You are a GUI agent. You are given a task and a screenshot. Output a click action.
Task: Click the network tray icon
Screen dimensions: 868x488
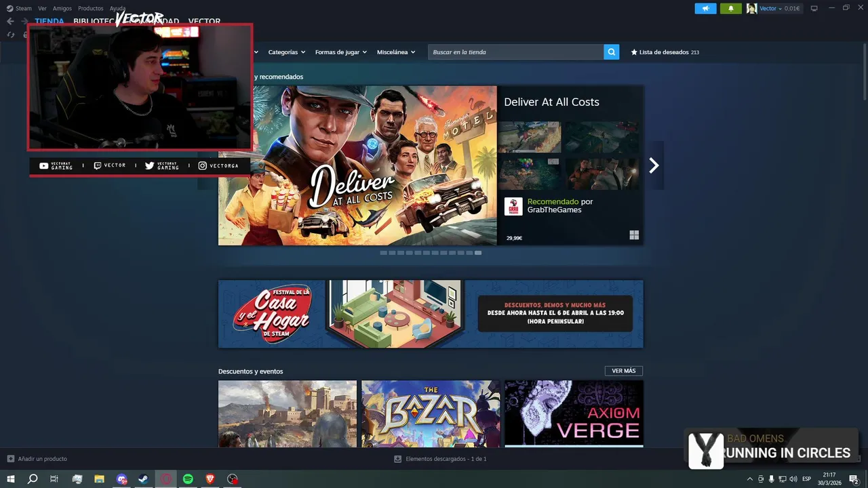(783, 479)
